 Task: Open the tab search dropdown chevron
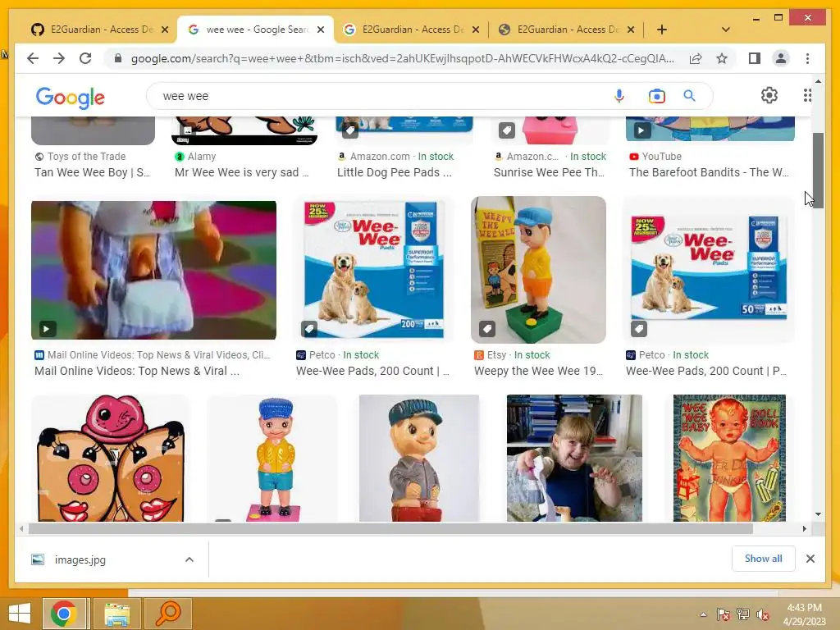[725, 30]
